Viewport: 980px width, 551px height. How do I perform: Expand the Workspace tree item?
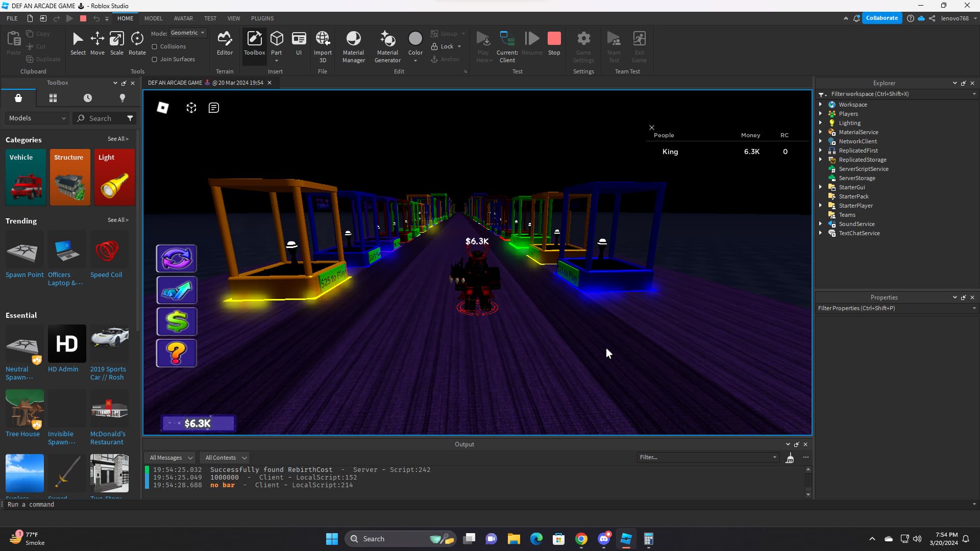point(821,104)
